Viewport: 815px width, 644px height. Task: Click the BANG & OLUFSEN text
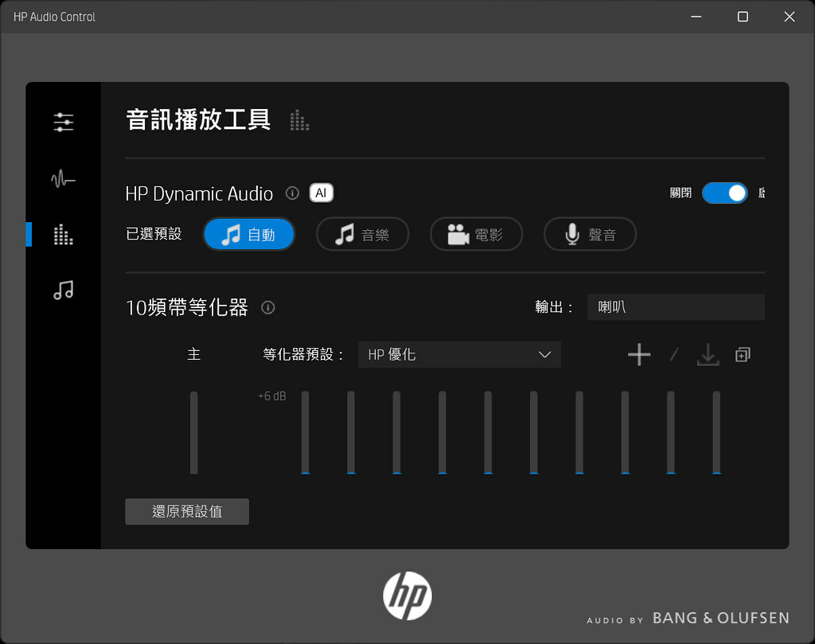point(721,618)
